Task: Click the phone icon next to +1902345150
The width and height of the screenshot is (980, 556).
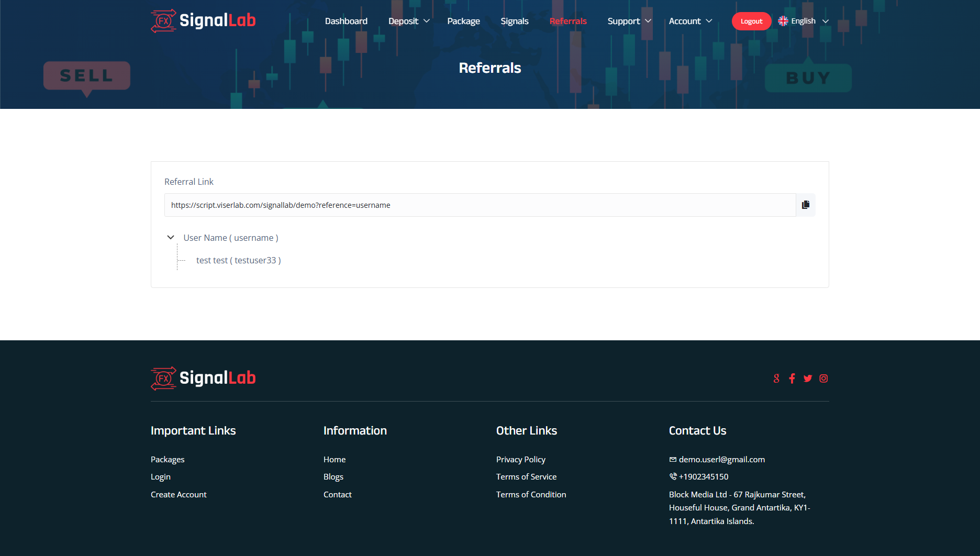Action: coord(673,476)
